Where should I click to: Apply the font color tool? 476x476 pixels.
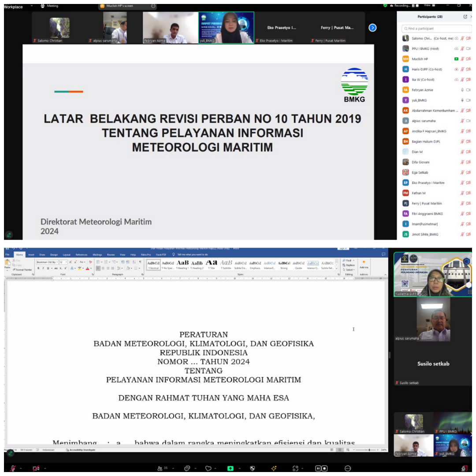point(86,268)
